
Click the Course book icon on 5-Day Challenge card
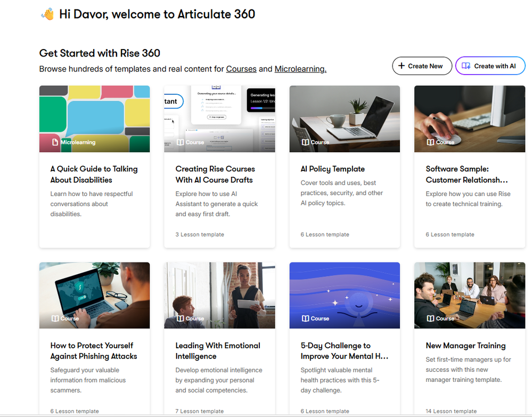coord(305,318)
